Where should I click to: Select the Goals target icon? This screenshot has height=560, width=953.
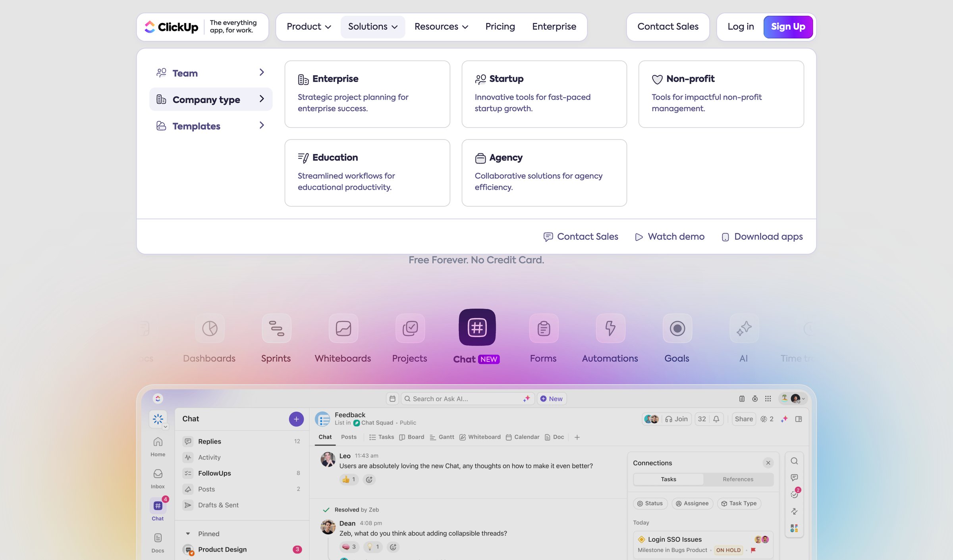coord(677,328)
